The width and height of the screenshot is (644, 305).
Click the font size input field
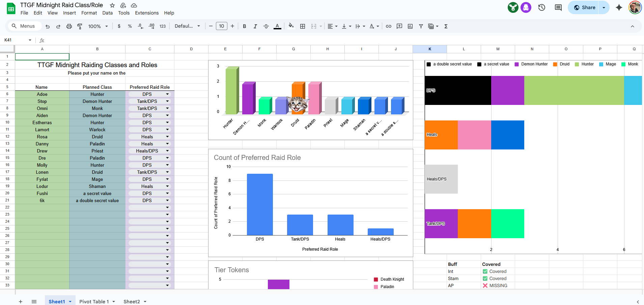coord(221,26)
